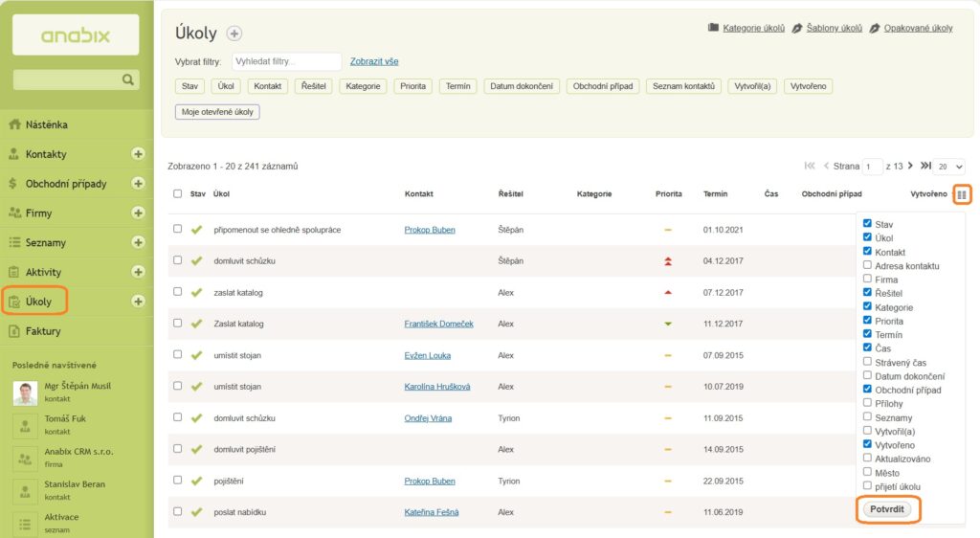Click the Vyhledat filtry input field
This screenshot has height=538, width=980.
[x=286, y=61]
